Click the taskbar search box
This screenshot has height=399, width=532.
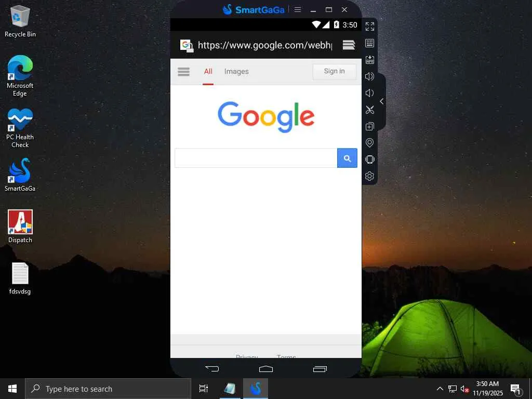coord(108,389)
